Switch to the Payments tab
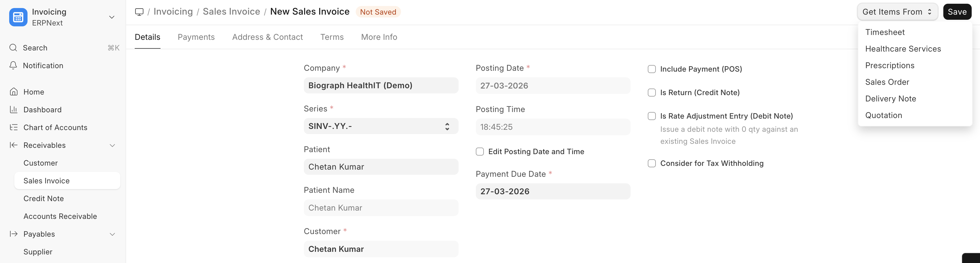This screenshot has height=263, width=980. pyautogui.click(x=196, y=37)
